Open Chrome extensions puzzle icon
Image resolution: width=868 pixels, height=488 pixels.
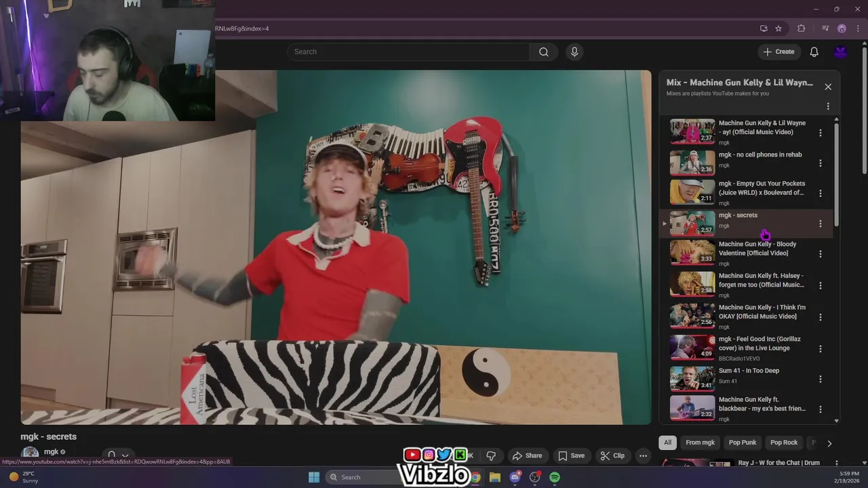pyautogui.click(x=802, y=28)
